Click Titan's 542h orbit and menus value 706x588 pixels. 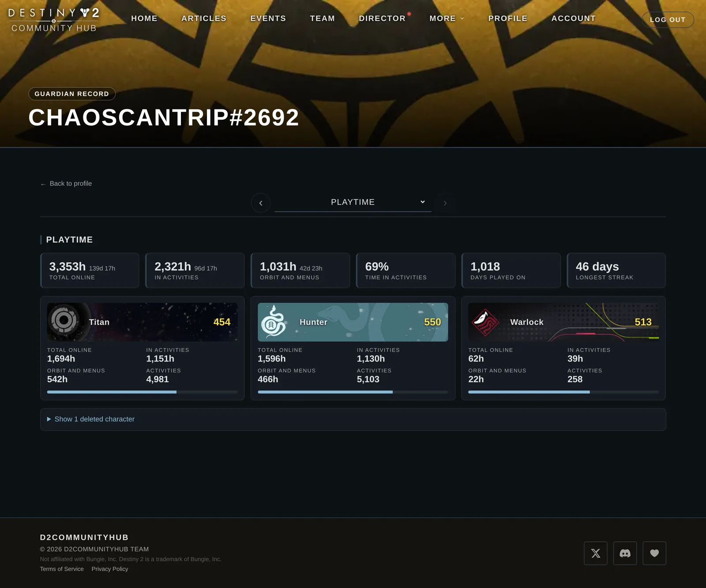(57, 379)
